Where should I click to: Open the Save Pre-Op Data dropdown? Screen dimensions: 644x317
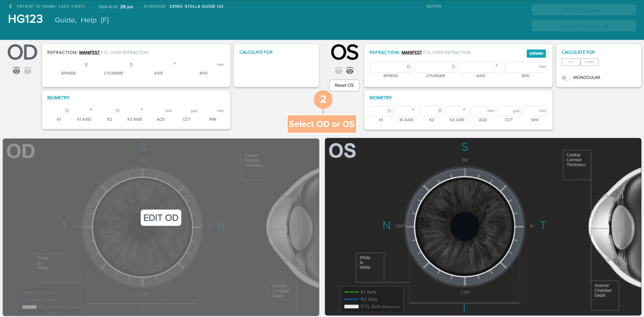tap(583, 10)
